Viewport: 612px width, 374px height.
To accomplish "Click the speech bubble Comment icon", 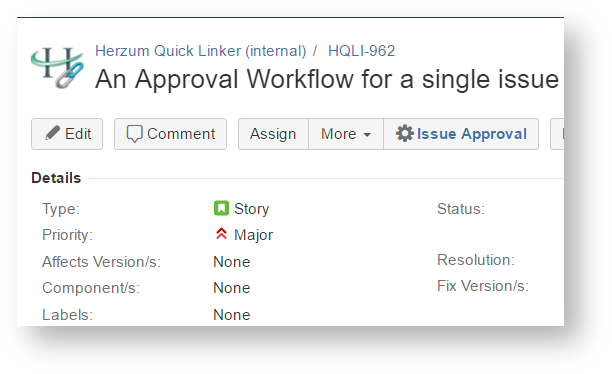I will 134,134.
